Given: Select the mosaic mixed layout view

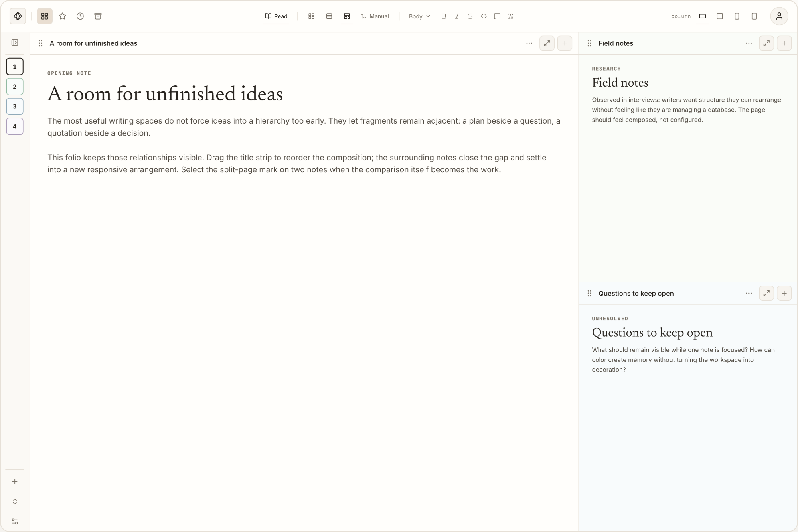Looking at the screenshot, I should coord(347,16).
